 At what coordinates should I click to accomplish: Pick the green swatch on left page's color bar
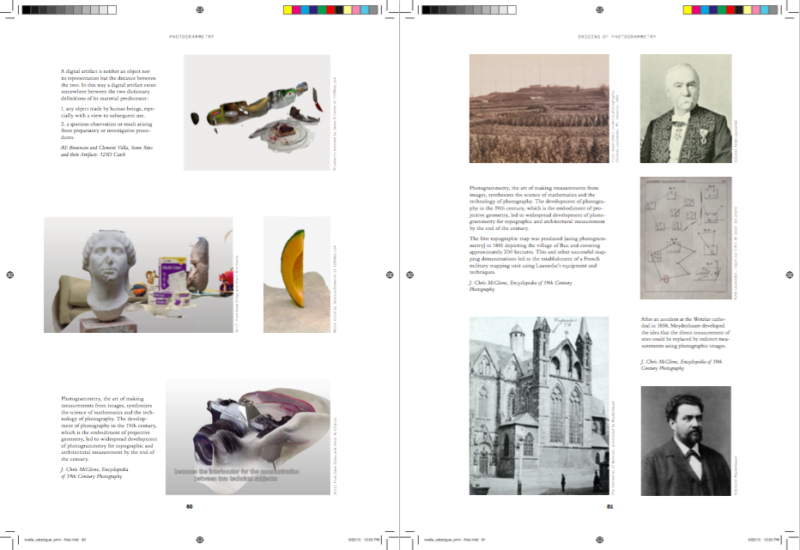coord(322,10)
